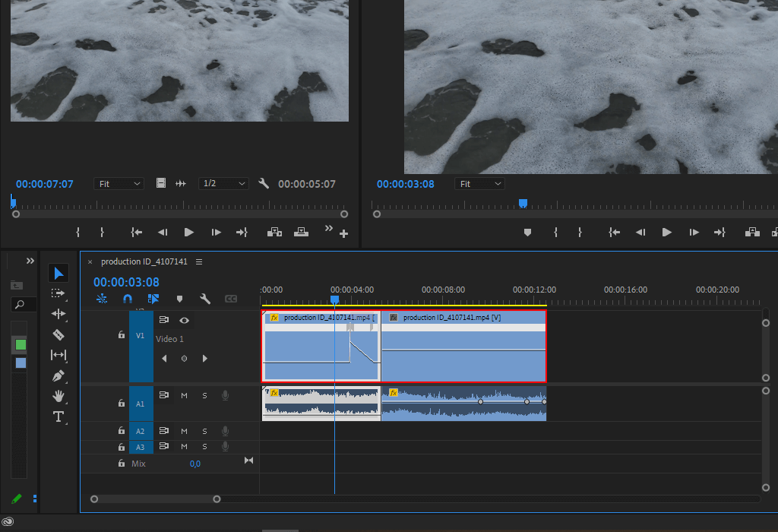Screen dimensions: 778x532
Task: Go to next keyframe on Video 1
Action: [x=204, y=358]
